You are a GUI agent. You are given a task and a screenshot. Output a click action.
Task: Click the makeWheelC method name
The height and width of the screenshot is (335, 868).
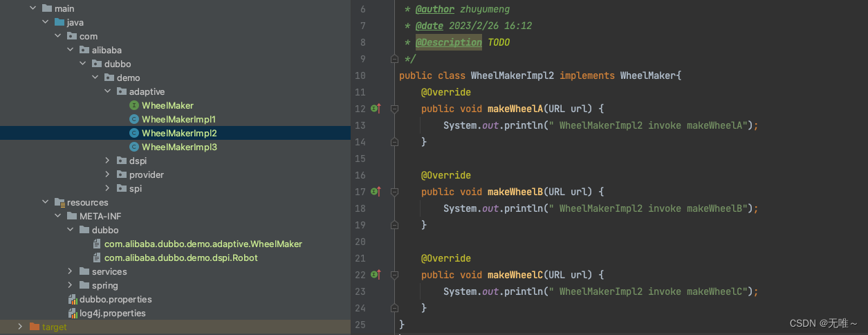tap(515, 275)
